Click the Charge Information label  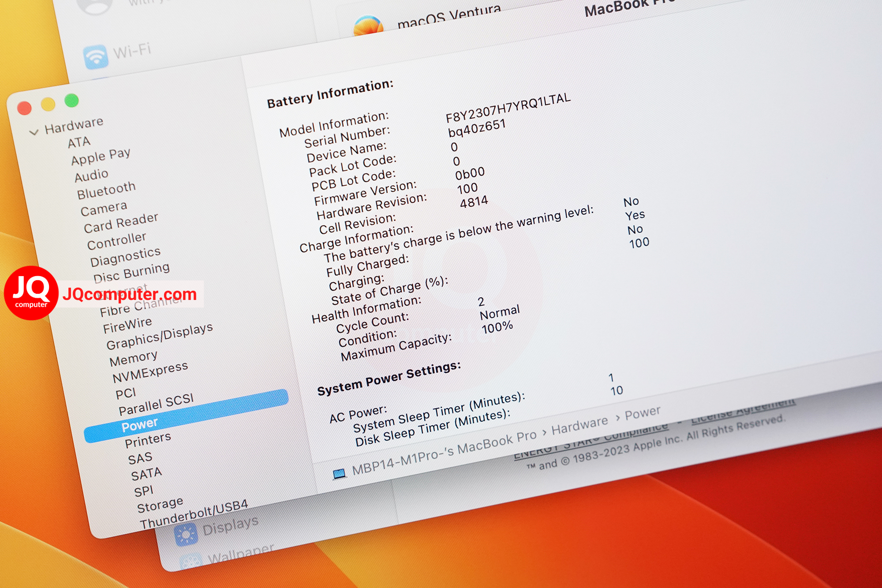(356, 239)
